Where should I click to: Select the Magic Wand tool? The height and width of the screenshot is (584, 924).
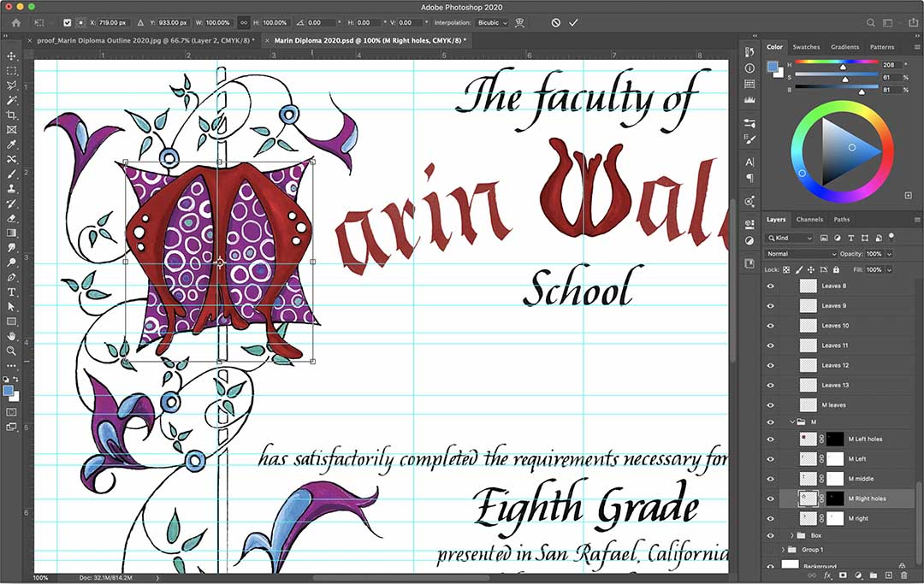pos(11,100)
